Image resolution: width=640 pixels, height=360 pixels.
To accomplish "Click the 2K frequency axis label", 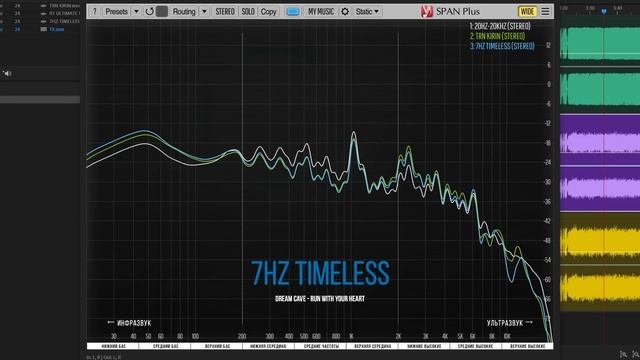I will click(x=398, y=336).
